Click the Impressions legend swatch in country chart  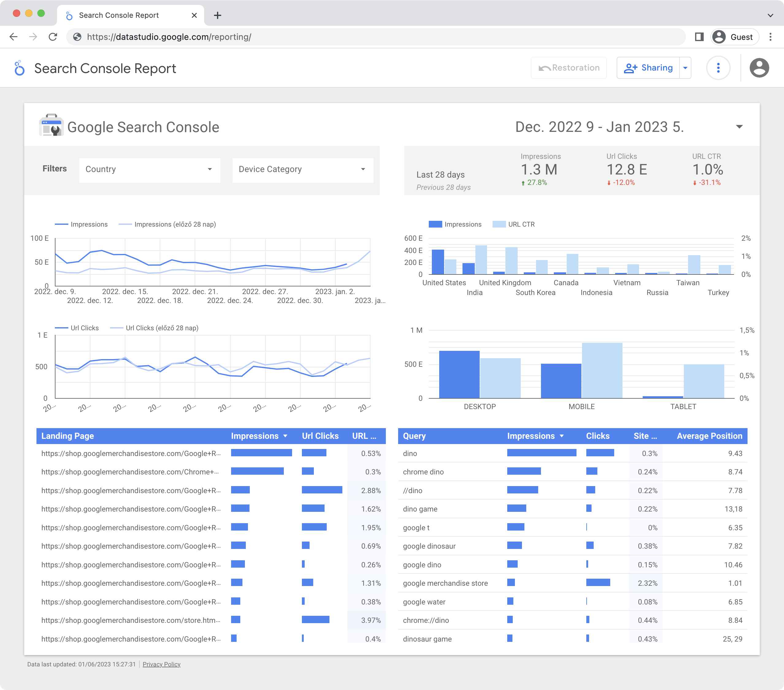435,224
